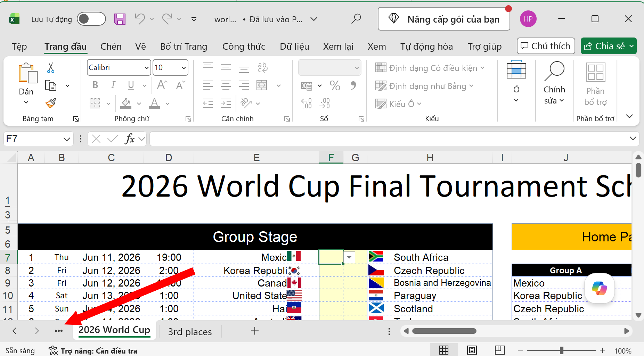Click Merge and Center icon
Image resolution: width=644 pixels, height=356 pixels.
pos(262,85)
